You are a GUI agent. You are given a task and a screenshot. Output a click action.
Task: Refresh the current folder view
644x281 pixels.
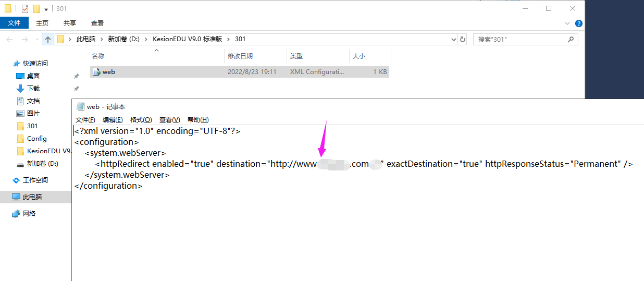(x=462, y=39)
